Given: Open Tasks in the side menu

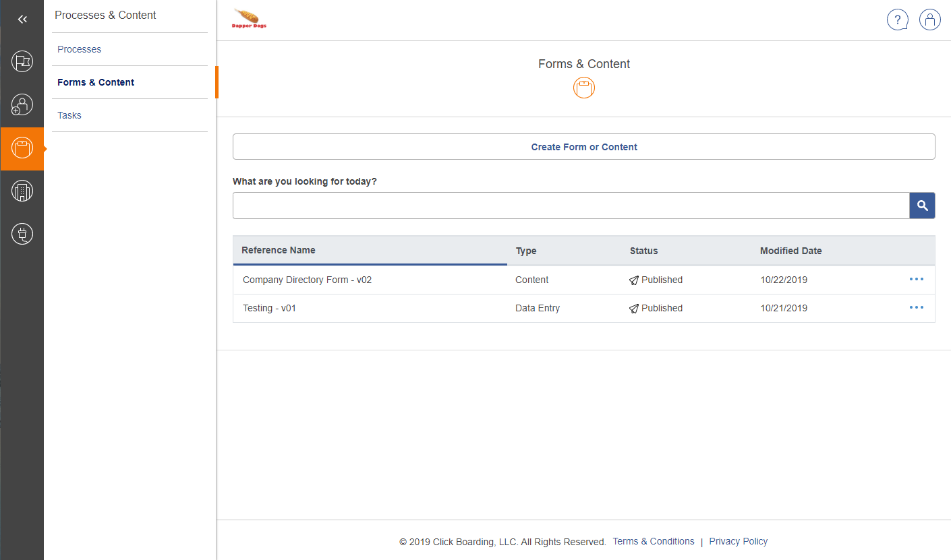Looking at the screenshot, I should (x=69, y=115).
